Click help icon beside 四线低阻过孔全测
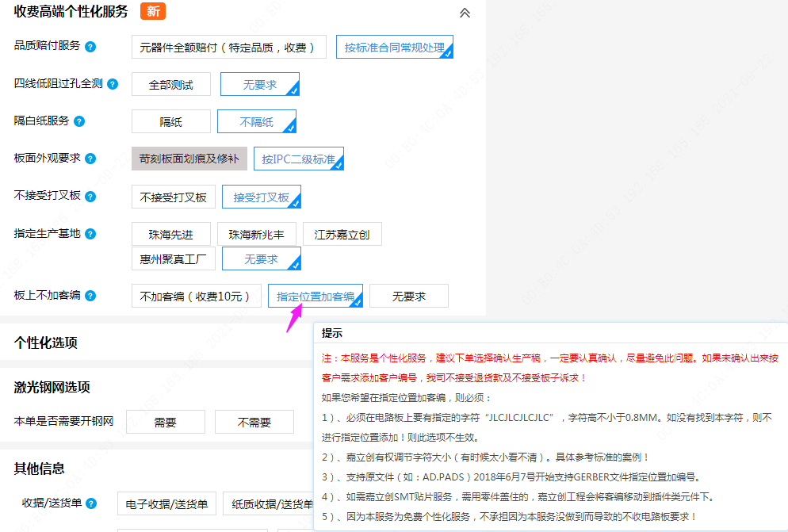 pyautogui.click(x=113, y=84)
